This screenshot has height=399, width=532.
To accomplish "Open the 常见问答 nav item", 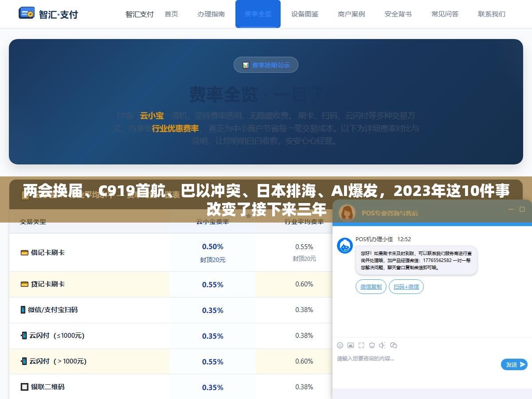I will 445,14.
